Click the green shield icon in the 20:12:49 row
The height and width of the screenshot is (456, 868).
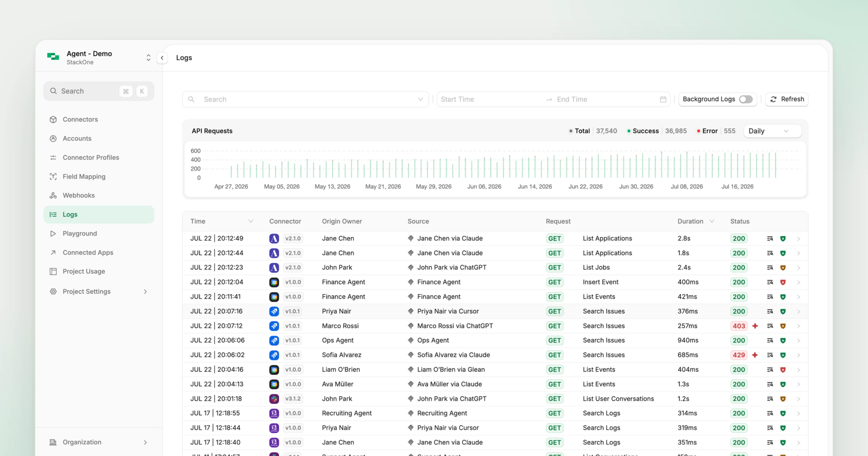tap(783, 238)
